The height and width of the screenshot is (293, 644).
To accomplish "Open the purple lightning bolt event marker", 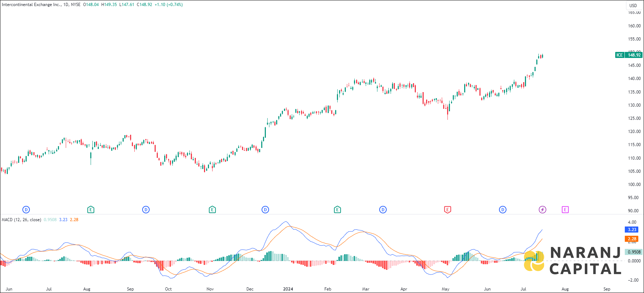I will [x=542, y=210].
